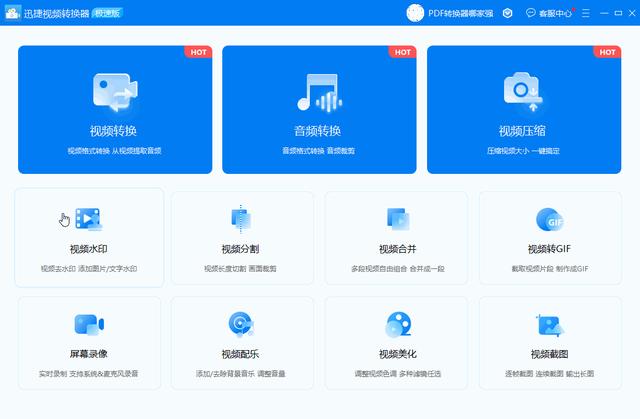
Task: Select the 屏幕录像 camcorder icon
Action: tap(89, 324)
